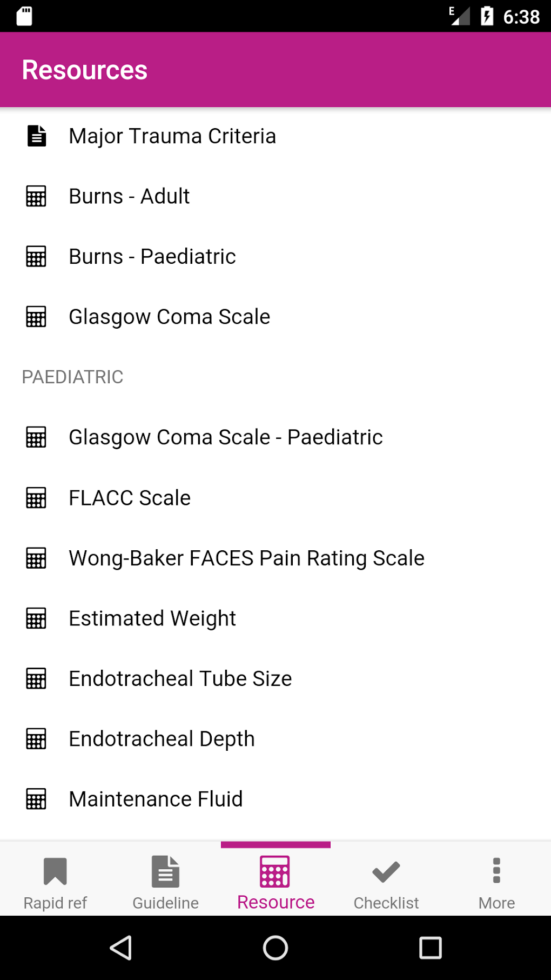Tap calculator icon beside Estimated Weight
The image size is (551, 980).
click(37, 618)
